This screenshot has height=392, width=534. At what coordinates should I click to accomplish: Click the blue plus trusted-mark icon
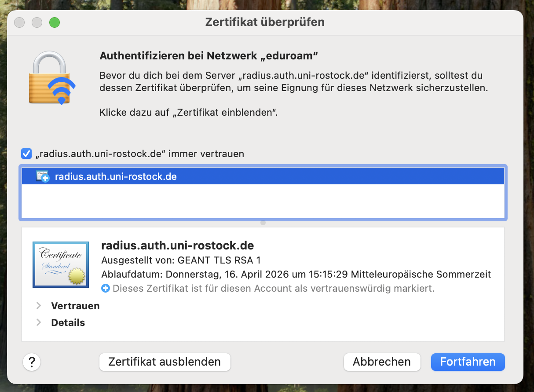(x=106, y=289)
